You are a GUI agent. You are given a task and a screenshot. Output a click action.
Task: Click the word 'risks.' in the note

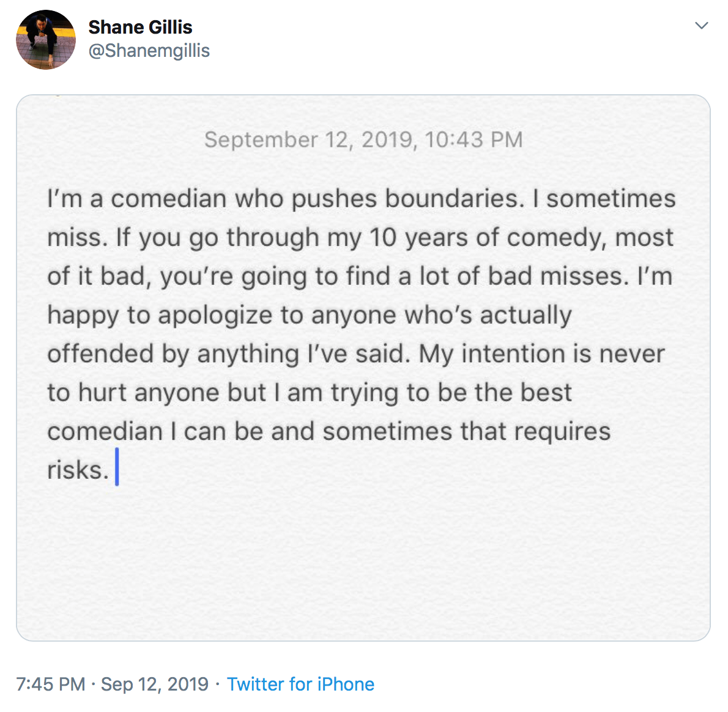[x=78, y=470]
